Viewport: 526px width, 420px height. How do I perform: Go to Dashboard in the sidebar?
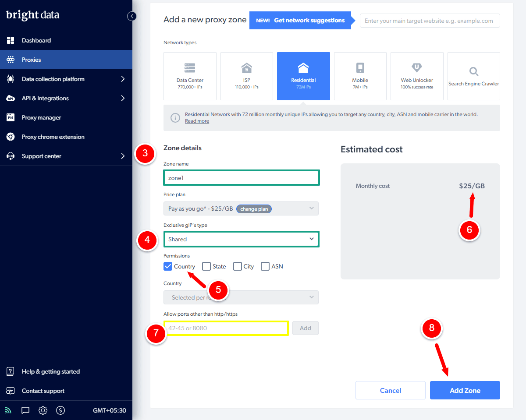point(36,40)
